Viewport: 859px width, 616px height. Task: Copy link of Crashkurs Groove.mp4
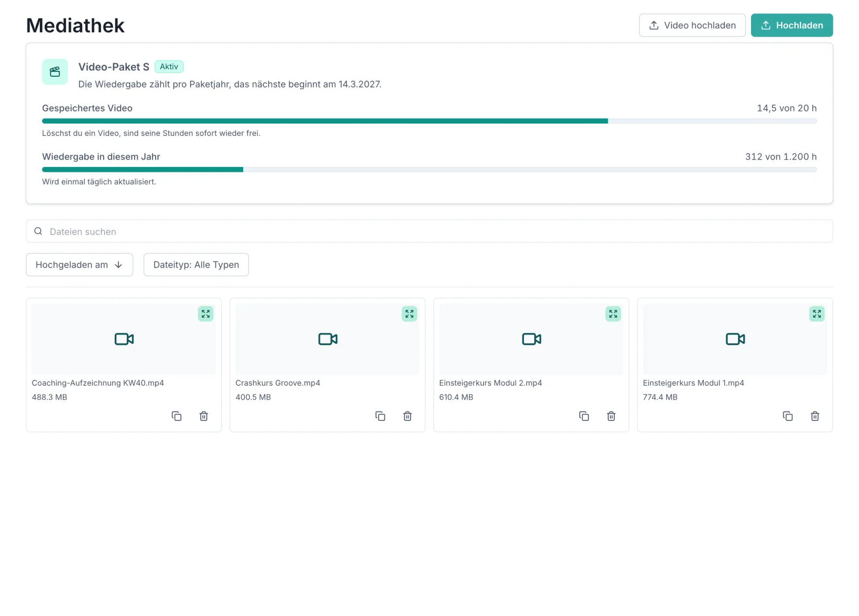pyautogui.click(x=380, y=416)
